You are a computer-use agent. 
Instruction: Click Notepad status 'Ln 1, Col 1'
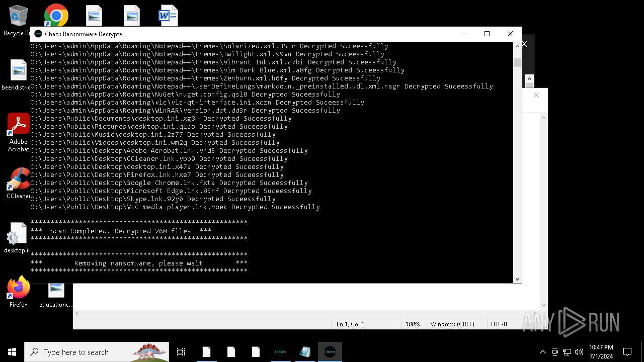tap(350, 324)
